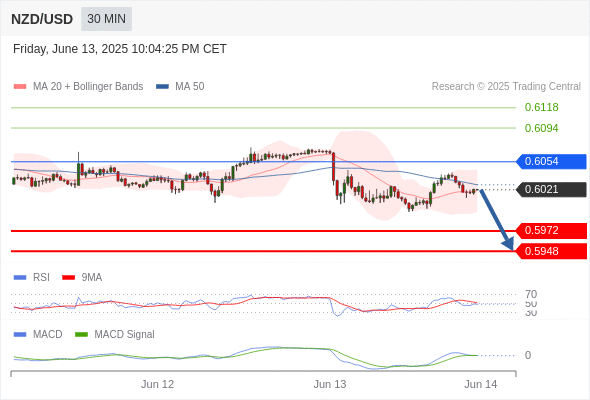Click the blue downward forecast arrow
Viewport: 590px width, 400px height.
496,219
